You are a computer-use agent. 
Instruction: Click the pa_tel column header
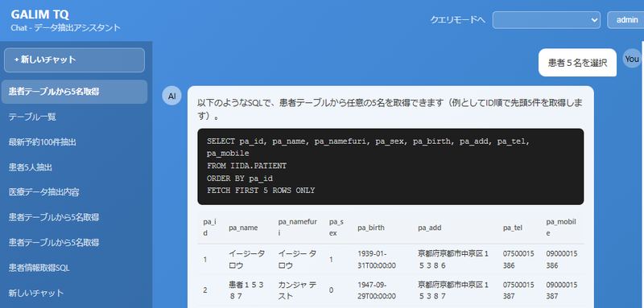[513, 228]
